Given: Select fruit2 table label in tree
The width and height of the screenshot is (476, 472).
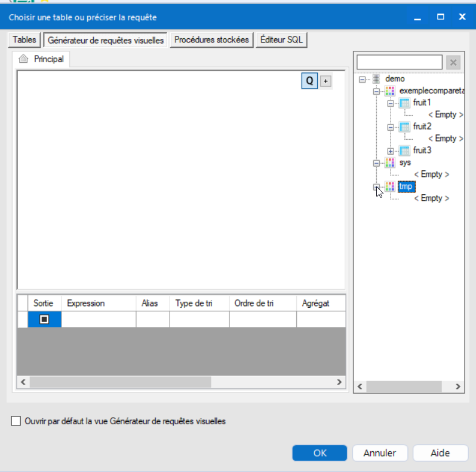Looking at the screenshot, I should click(x=422, y=126).
